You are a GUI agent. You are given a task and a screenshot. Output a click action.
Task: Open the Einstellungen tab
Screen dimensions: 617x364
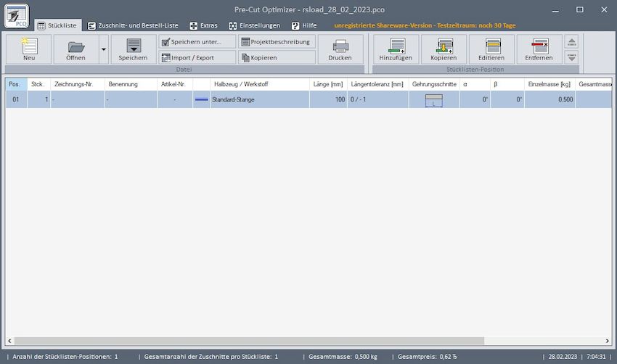click(255, 25)
